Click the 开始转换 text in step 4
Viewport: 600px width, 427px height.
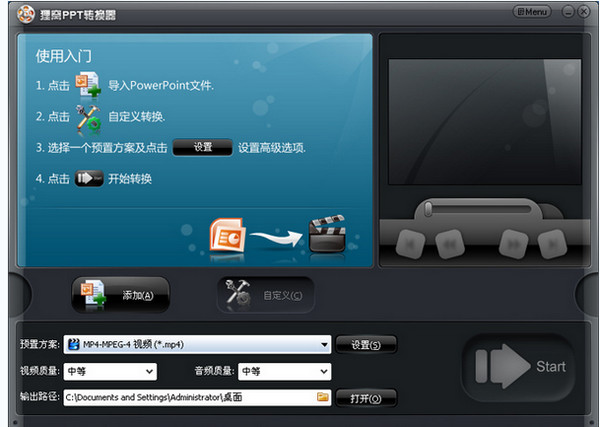coord(130,179)
